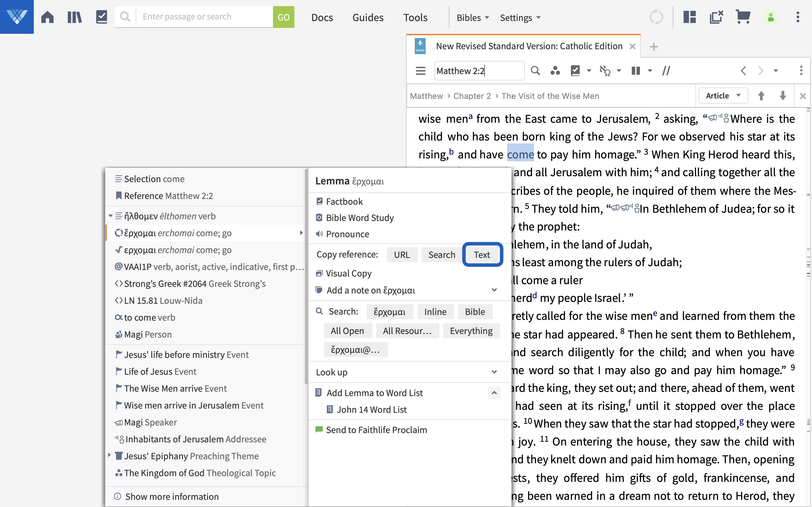Toggle the visual filters icon

(x=555, y=71)
